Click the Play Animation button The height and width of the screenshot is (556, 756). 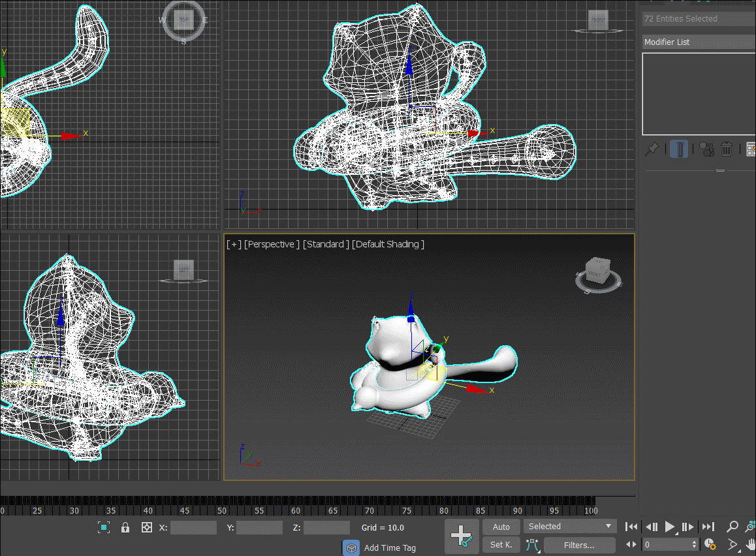670,527
